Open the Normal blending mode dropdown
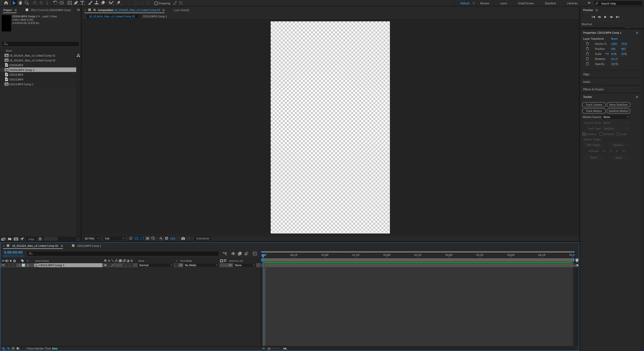644x351 pixels. pos(155,265)
